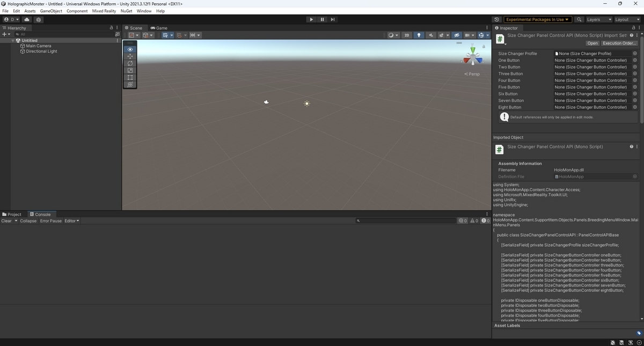
Task: Click Step frame button
Action: [x=333, y=19]
